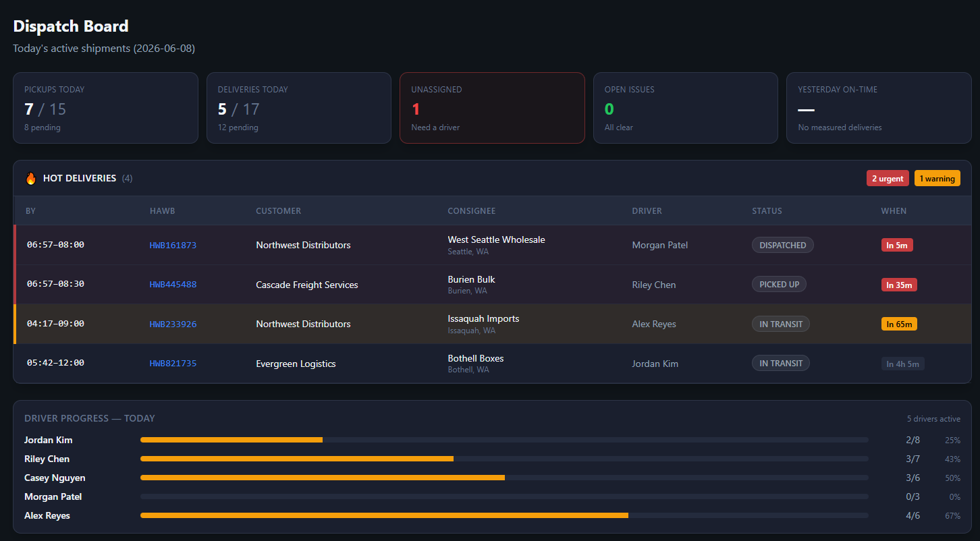The height and width of the screenshot is (541, 980).
Task: Click the CUSTOMER column header
Action: pos(279,211)
